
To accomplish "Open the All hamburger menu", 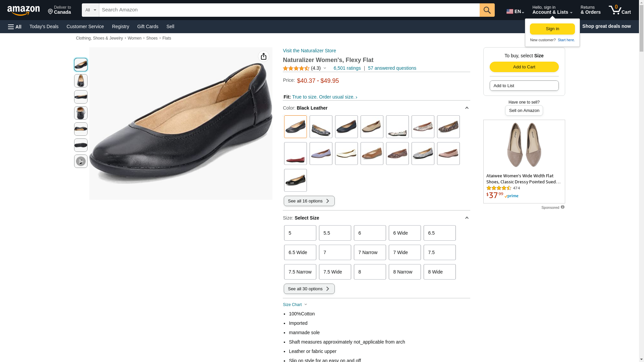I will [x=15, y=26].
